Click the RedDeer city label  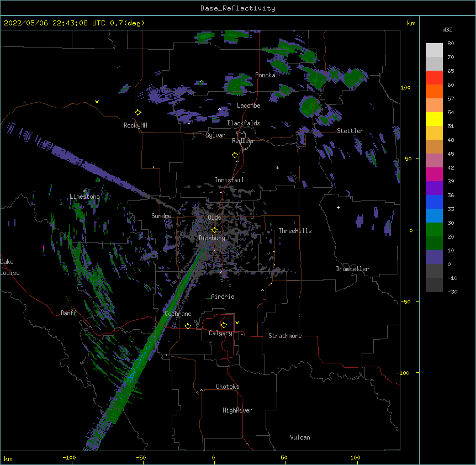[x=243, y=141]
